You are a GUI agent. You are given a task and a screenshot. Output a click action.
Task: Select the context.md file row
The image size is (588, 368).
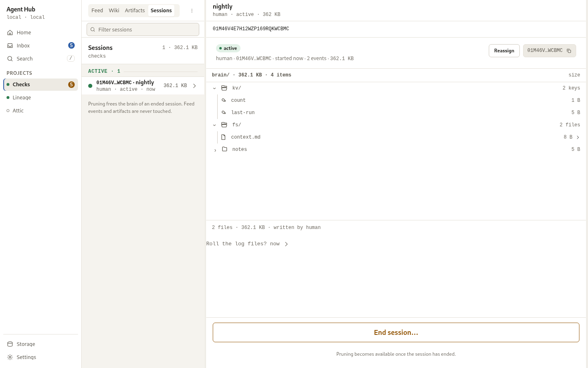pyautogui.click(x=396, y=137)
